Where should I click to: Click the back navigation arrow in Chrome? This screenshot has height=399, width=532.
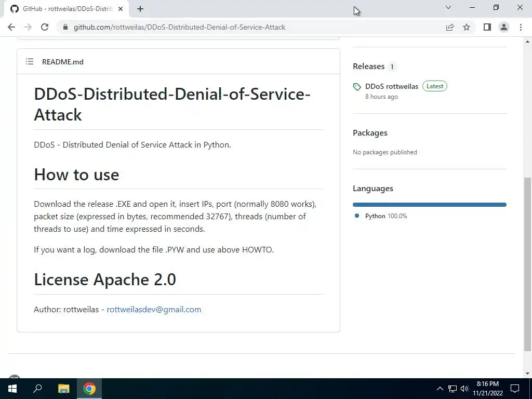11,27
